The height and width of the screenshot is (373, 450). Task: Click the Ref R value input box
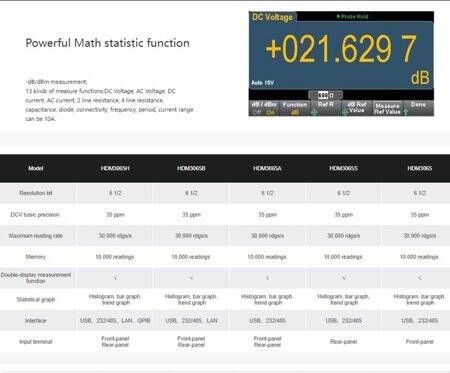pos(325,95)
